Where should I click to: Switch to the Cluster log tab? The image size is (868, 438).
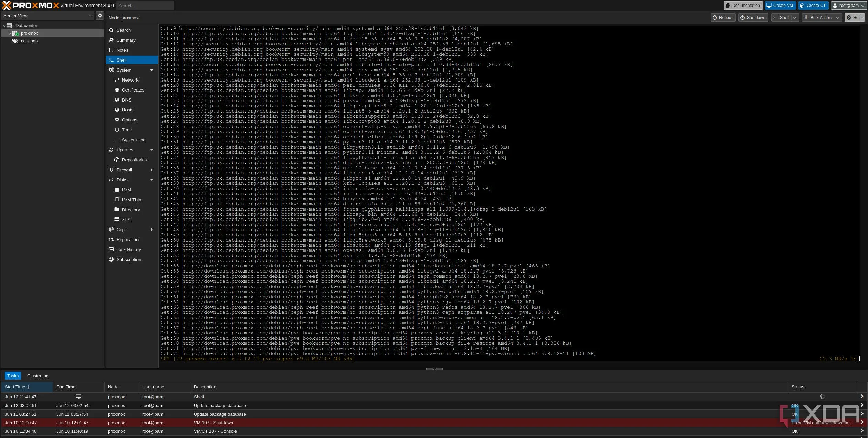click(x=38, y=376)
